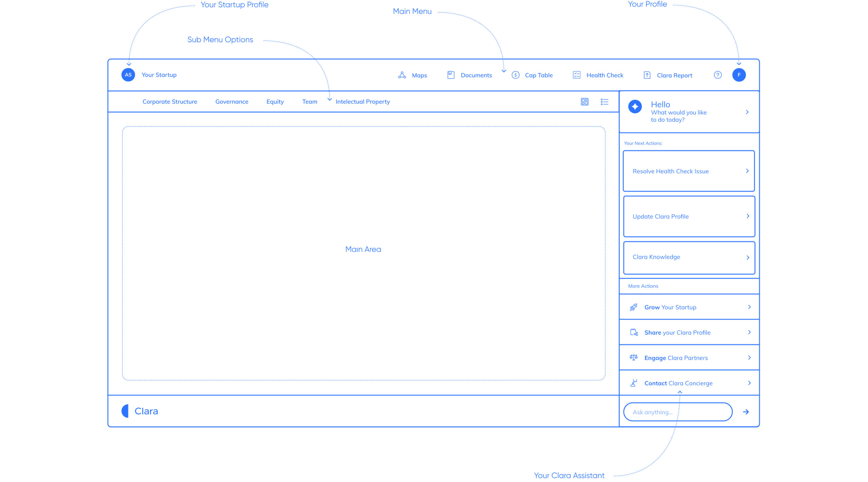Click the Maps network icon

[402, 75]
